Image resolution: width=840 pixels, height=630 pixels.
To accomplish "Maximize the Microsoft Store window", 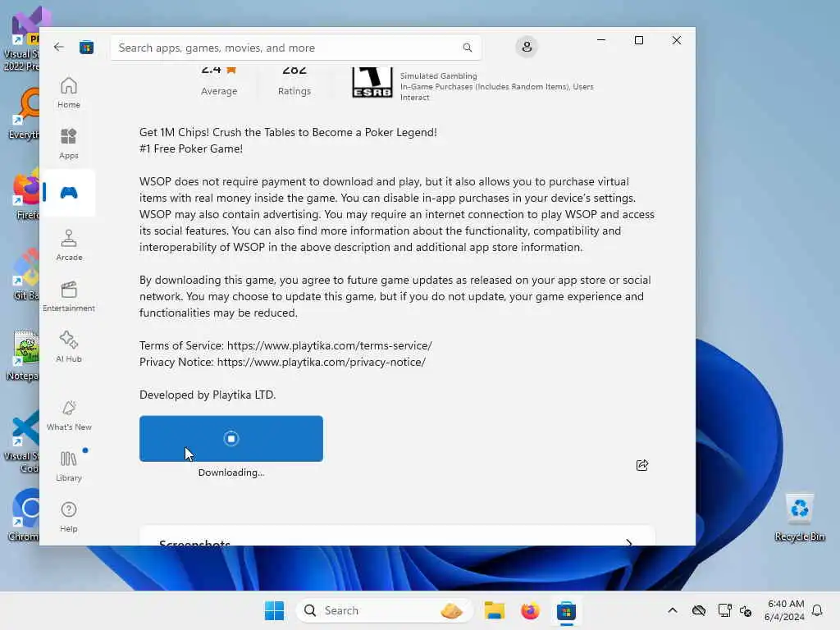I will tap(638, 40).
